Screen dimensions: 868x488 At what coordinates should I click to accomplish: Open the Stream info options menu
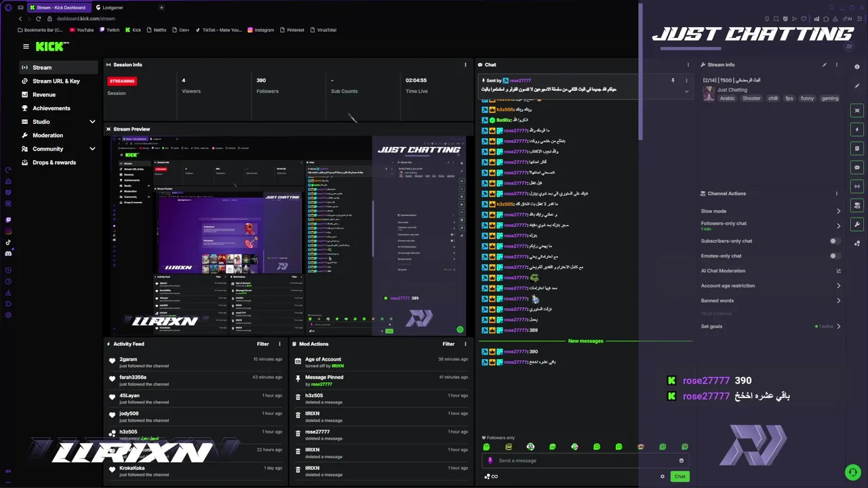[x=837, y=65]
